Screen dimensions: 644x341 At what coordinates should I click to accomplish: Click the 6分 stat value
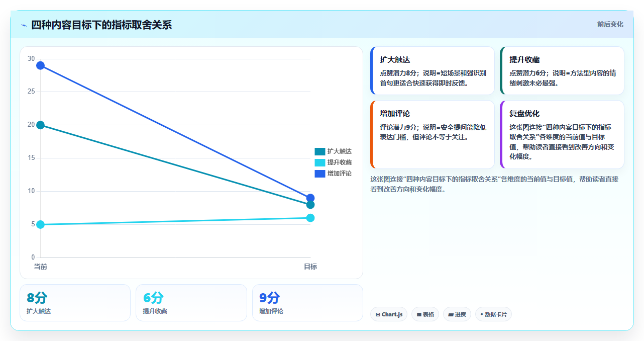click(153, 298)
